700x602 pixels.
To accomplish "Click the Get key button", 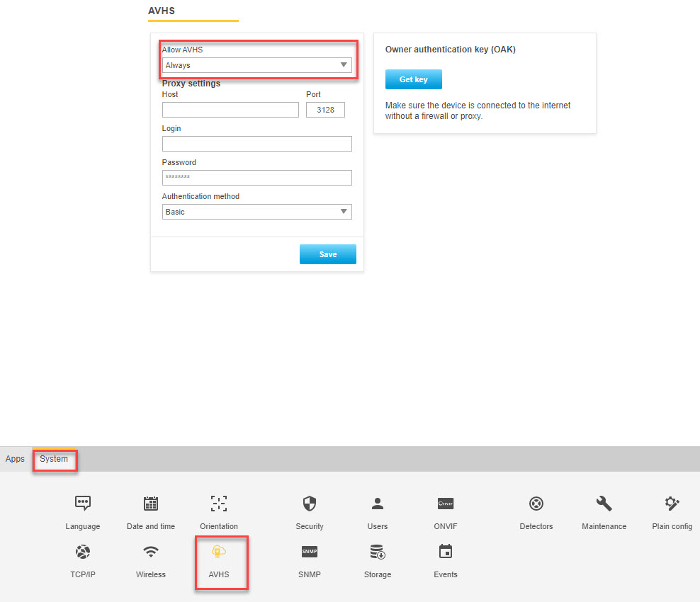I will pyautogui.click(x=413, y=79).
